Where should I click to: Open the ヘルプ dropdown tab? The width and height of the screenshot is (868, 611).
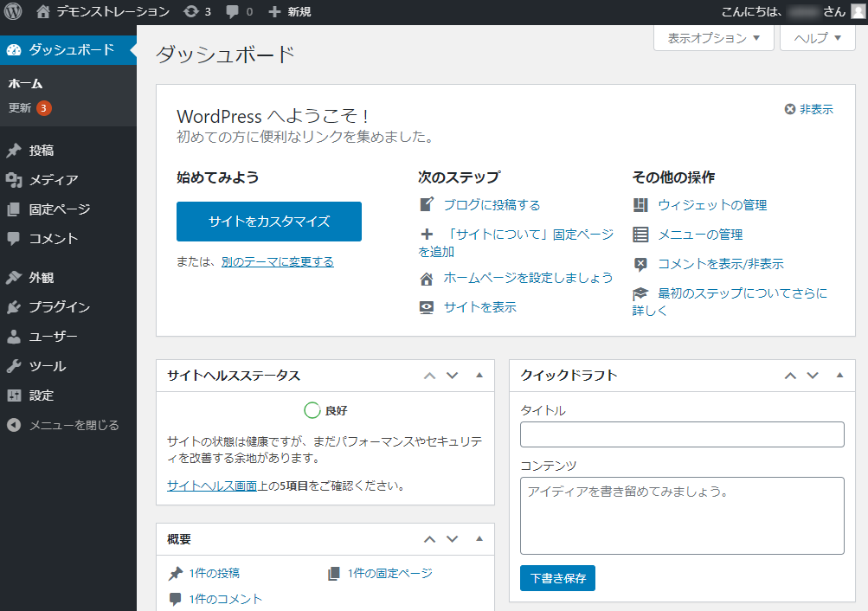point(818,37)
